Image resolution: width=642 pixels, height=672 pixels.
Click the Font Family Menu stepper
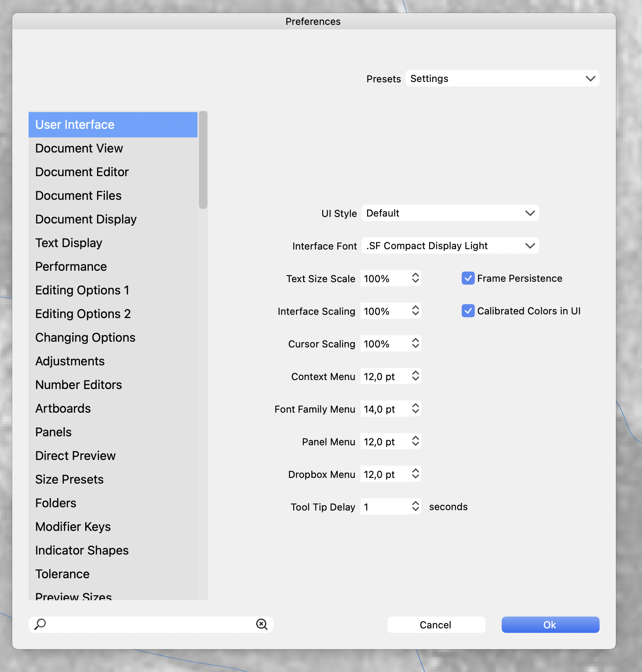[x=415, y=409]
